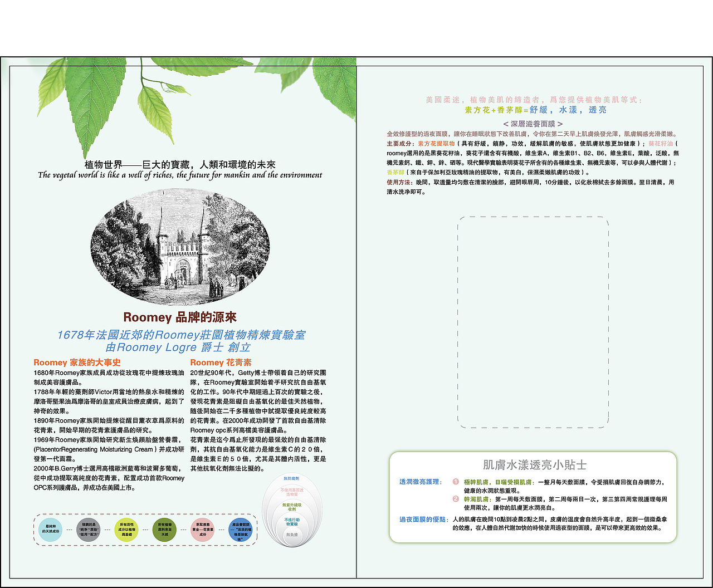This screenshot has width=713, height=588.
Task: Click the '無防腐劑' outer oval label
Action: (x=291, y=479)
